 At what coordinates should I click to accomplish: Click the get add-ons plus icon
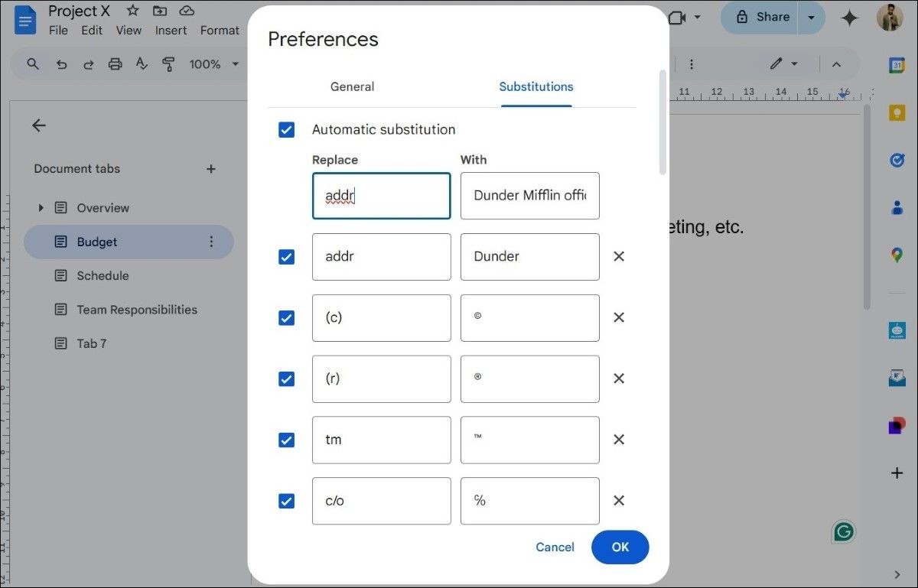[897, 473]
